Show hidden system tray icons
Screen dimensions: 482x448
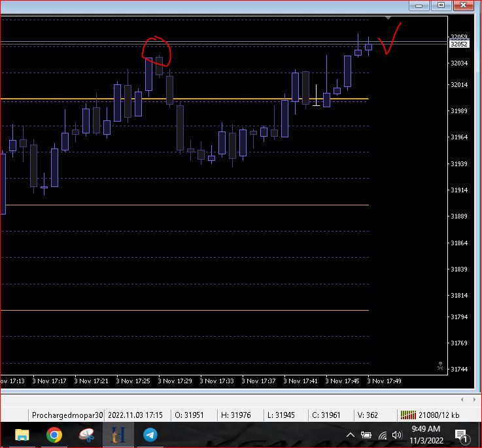point(351,435)
